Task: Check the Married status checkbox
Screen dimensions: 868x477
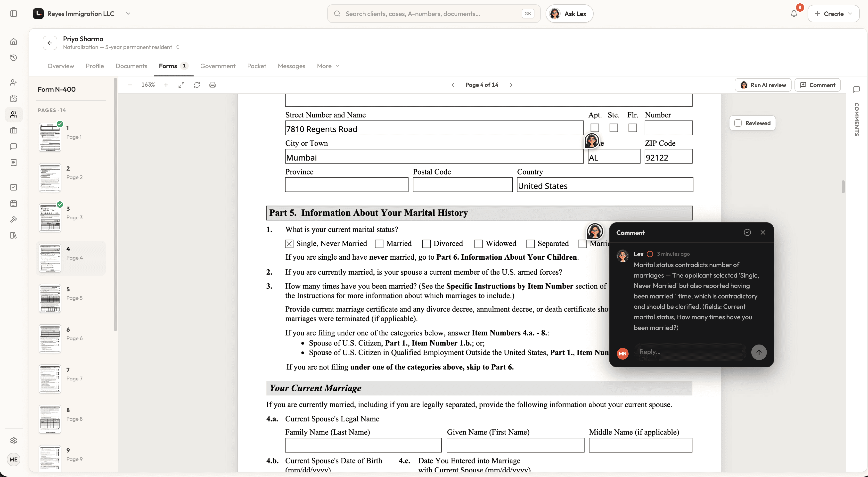Action: click(379, 244)
